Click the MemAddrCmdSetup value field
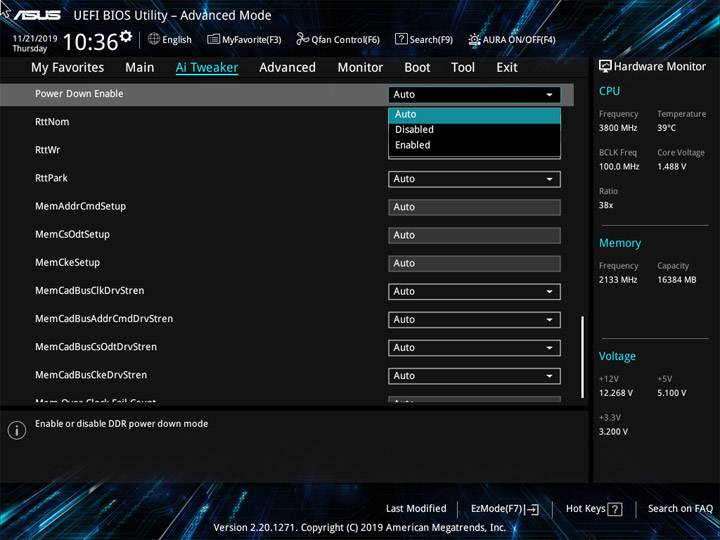Image resolution: width=720 pixels, height=540 pixels. [474, 207]
